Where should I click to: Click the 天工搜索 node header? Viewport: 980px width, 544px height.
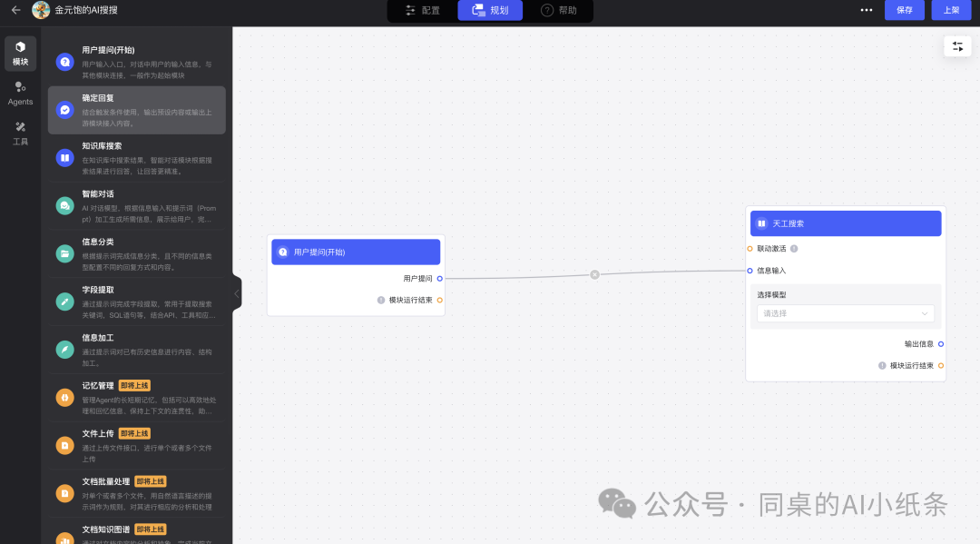846,223
